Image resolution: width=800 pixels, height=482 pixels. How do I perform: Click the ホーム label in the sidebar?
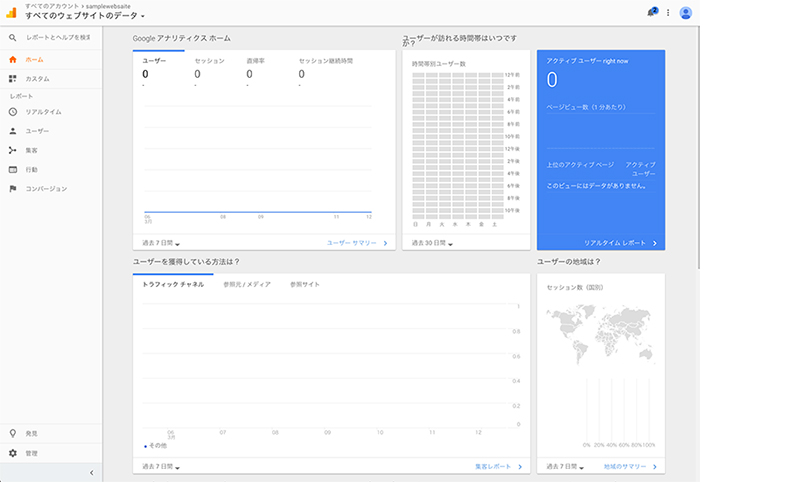click(x=35, y=60)
